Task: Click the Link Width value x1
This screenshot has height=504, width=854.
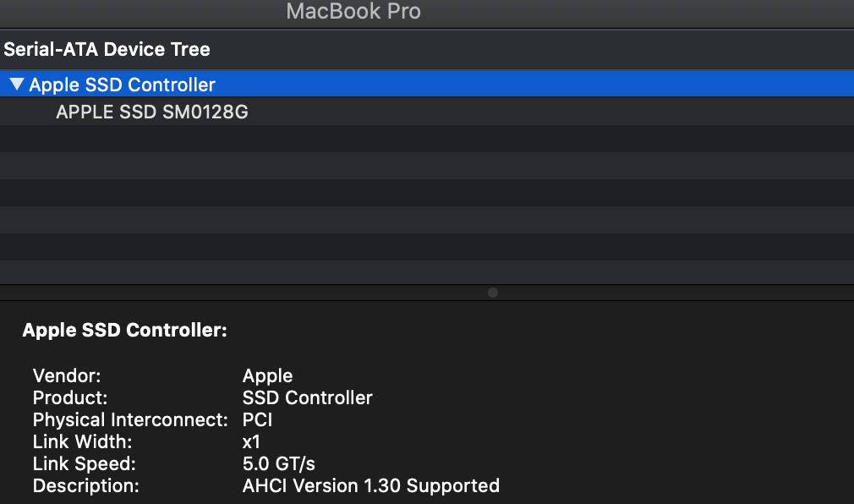Action: pos(251,442)
